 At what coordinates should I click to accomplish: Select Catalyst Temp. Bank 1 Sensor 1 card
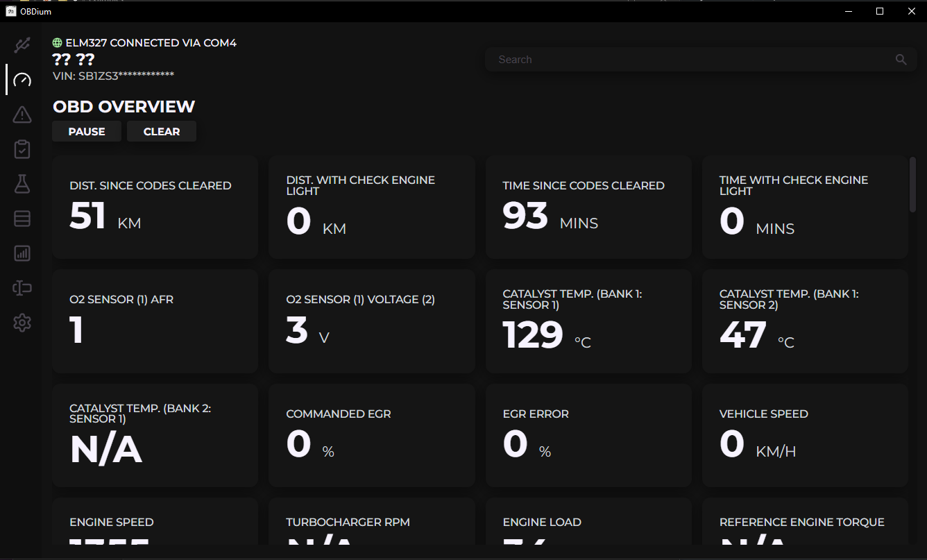tap(588, 321)
